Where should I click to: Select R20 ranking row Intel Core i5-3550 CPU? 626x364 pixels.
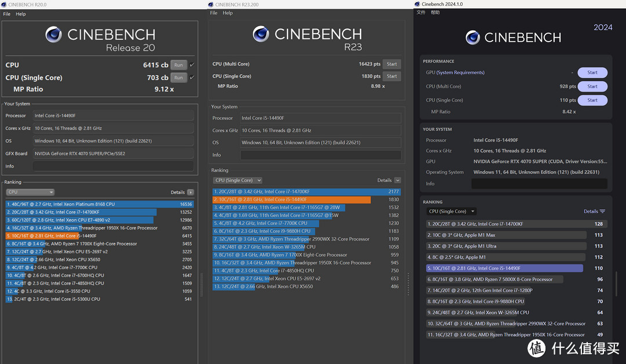pyautogui.click(x=100, y=291)
